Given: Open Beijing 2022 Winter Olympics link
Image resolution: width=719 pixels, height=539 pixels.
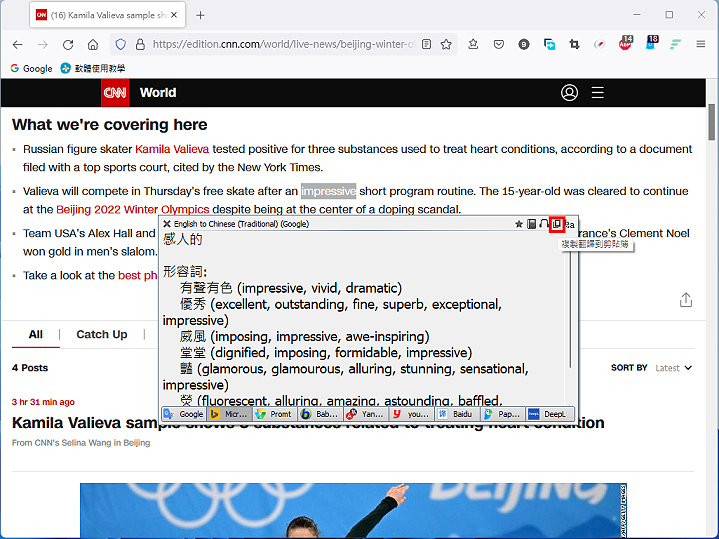Looking at the screenshot, I should pyautogui.click(x=133, y=210).
